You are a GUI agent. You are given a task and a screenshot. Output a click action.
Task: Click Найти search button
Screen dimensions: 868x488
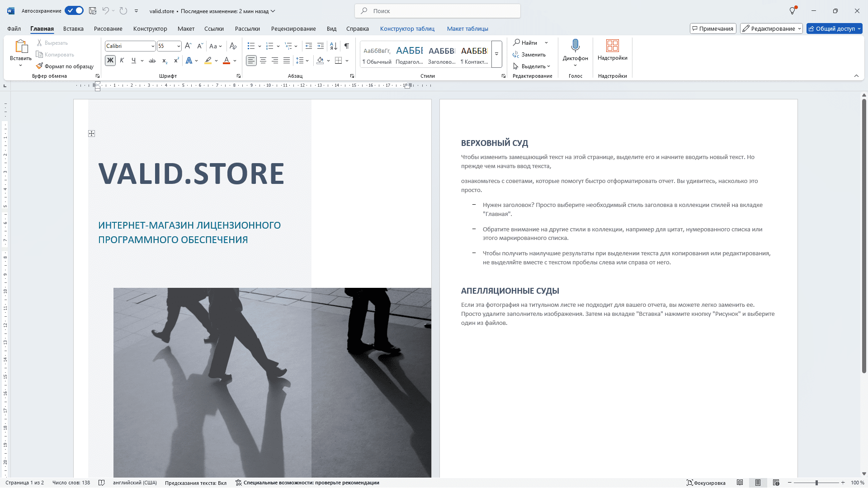[x=525, y=42]
